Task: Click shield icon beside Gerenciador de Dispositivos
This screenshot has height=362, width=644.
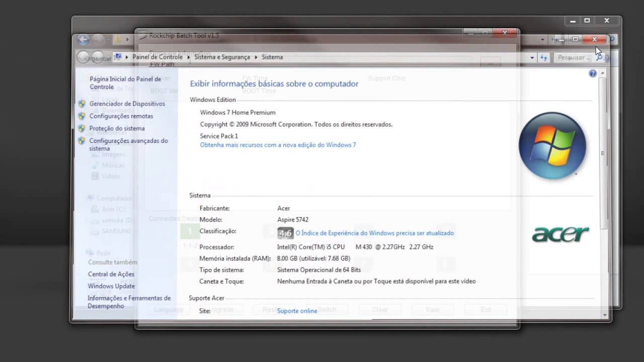Action: pos(82,104)
